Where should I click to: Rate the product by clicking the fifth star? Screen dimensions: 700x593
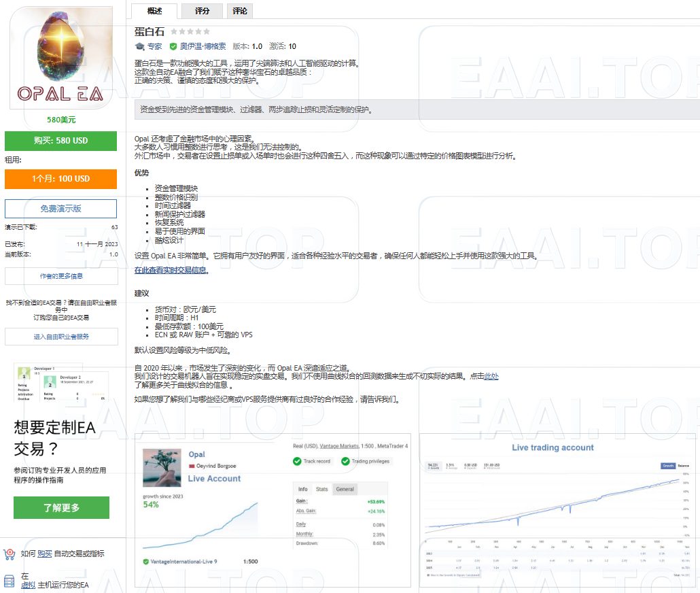click(206, 31)
